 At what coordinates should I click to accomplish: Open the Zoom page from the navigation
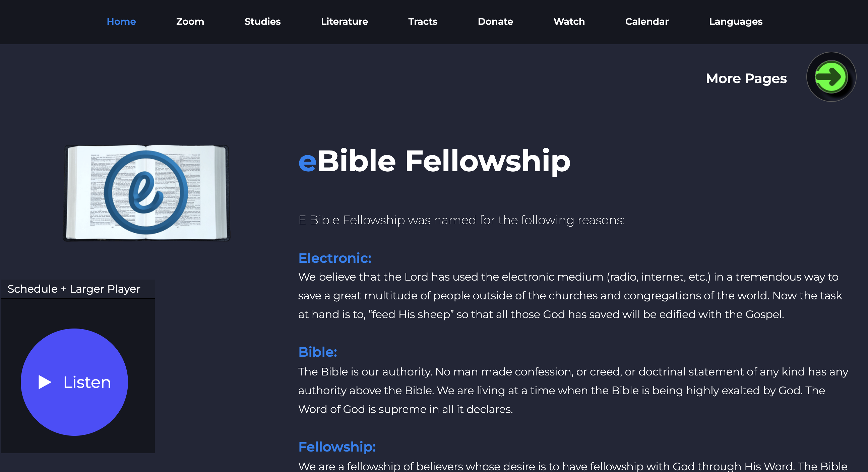click(x=190, y=21)
